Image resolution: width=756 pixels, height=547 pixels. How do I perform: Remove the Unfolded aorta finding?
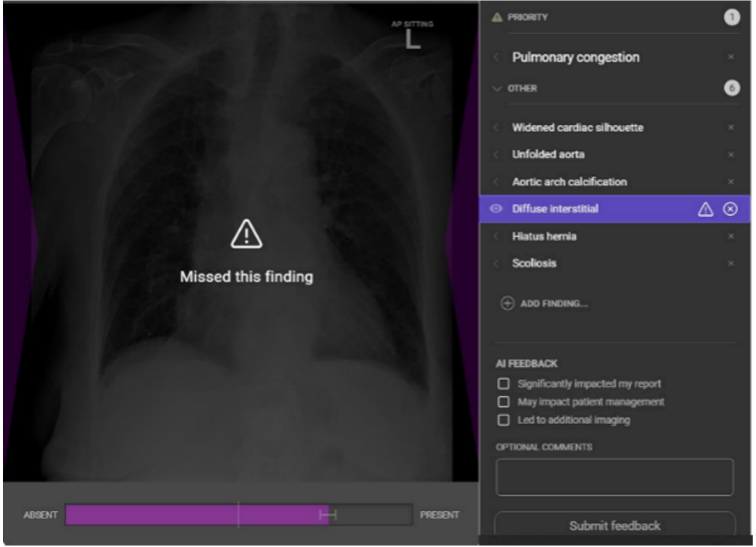pos(730,155)
